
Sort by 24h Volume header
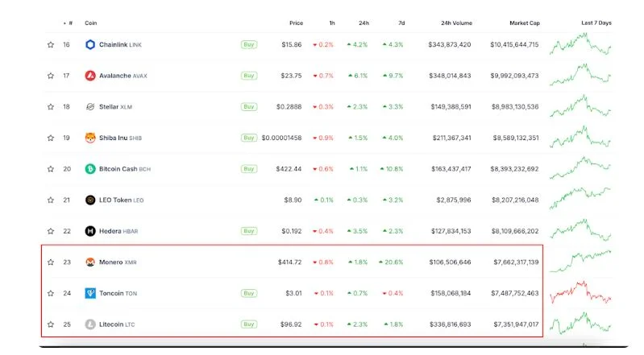[x=457, y=23]
